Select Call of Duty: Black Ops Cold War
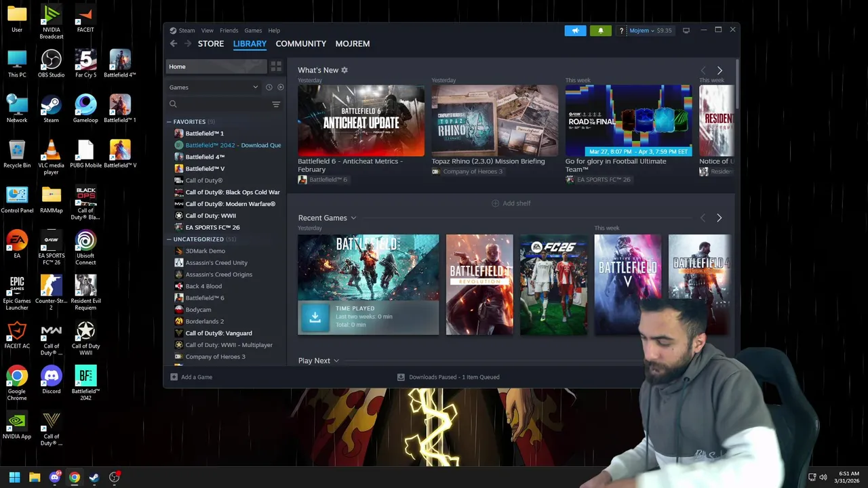 (x=227, y=192)
